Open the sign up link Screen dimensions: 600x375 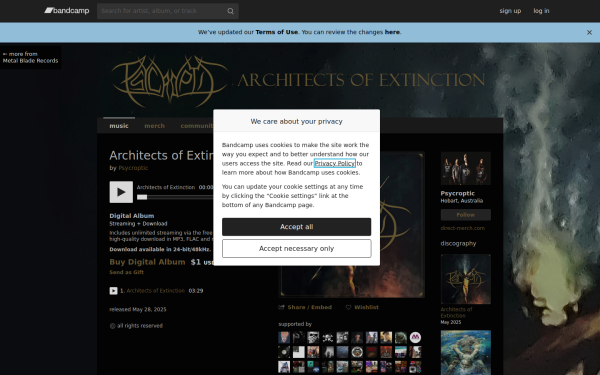[x=510, y=11]
